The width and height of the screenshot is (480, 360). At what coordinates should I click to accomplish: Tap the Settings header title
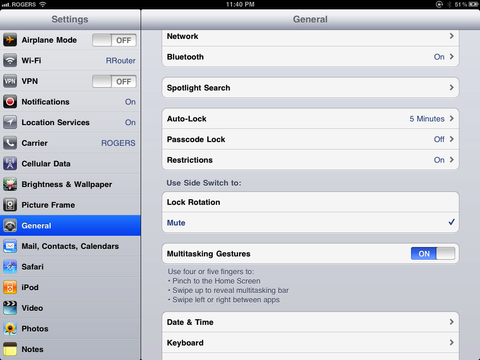pyautogui.click(x=70, y=19)
